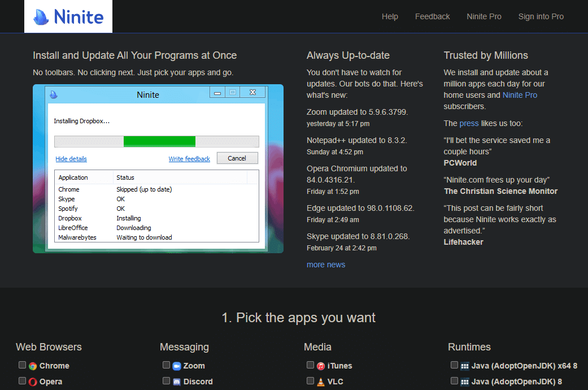Click 'Edge updated to 98.0.1108.62' news

360,209
